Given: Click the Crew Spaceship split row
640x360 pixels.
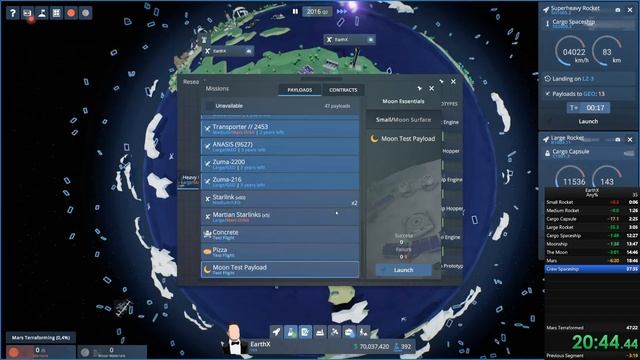Looking at the screenshot, I should point(591,269).
